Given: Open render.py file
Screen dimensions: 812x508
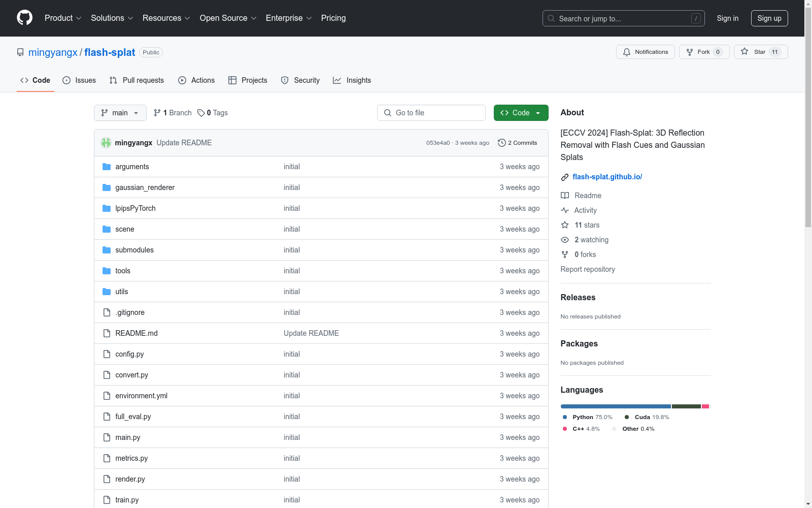Looking at the screenshot, I should pos(130,479).
